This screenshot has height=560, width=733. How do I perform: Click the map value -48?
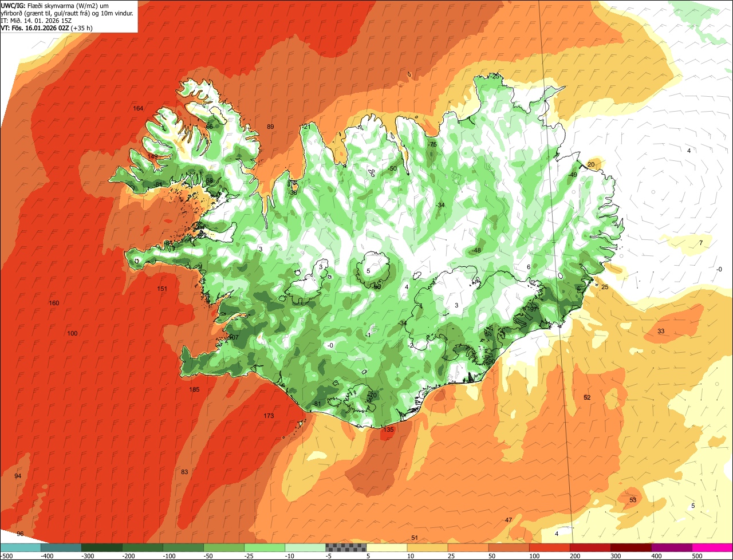click(x=476, y=250)
